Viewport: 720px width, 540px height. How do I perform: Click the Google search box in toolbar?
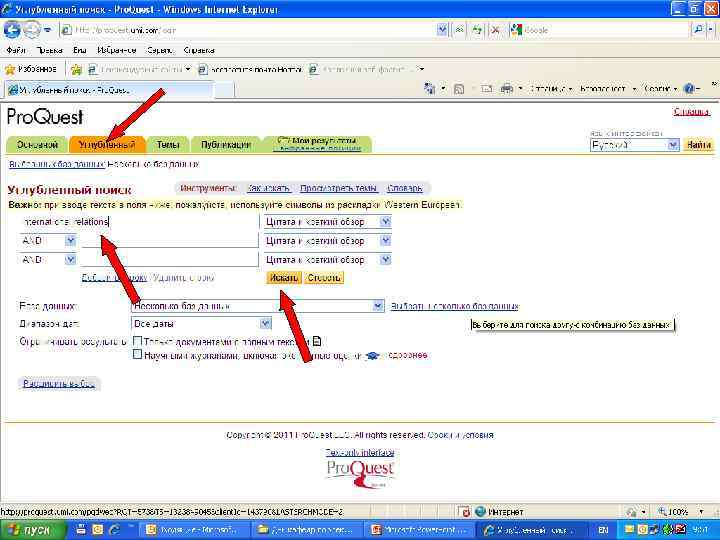click(606, 30)
